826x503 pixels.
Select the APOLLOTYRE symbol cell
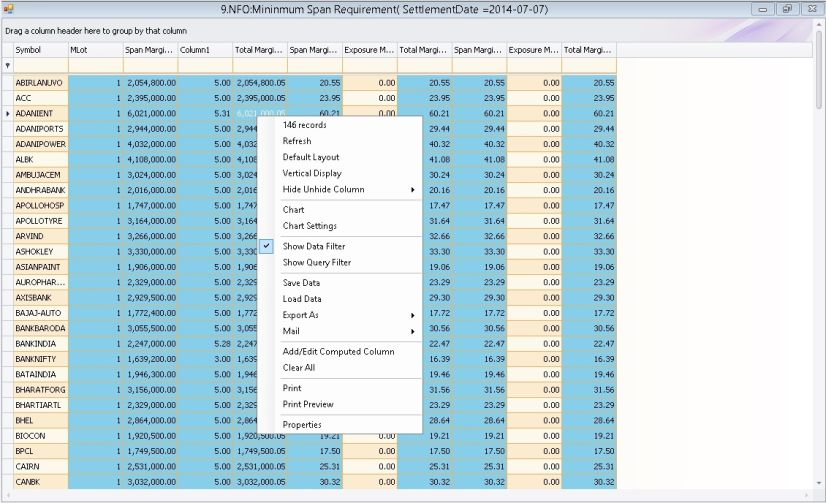(x=41, y=221)
